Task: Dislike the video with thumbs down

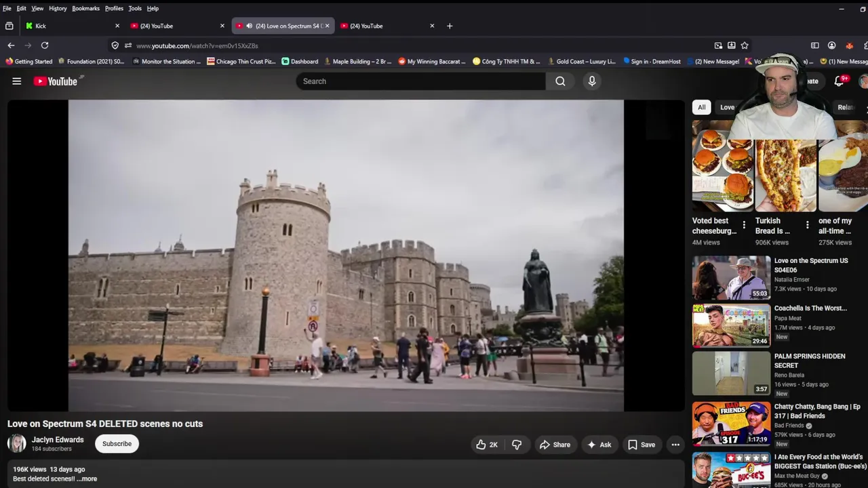Action: (x=517, y=445)
